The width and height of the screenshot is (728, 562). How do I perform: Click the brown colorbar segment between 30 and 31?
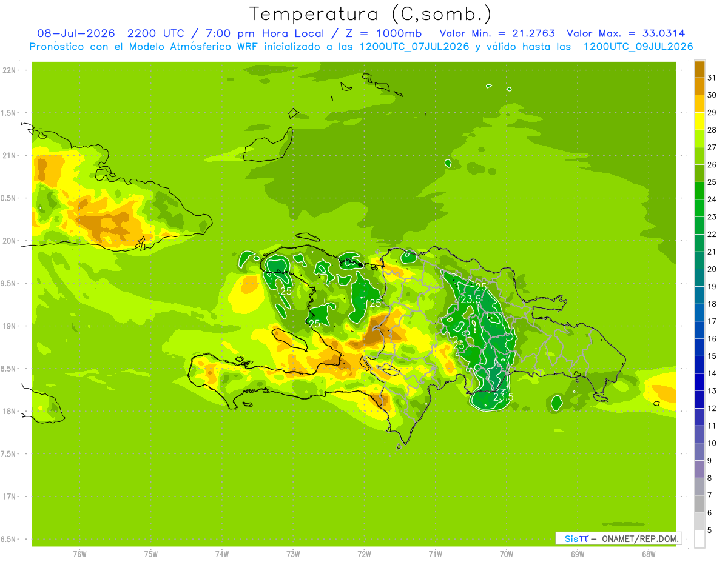(x=699, y=87)
